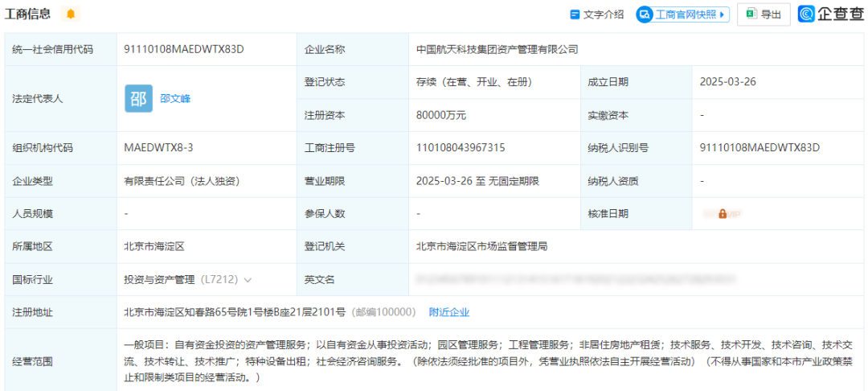Click the postal code (邮编100000) text
The width and height of the screenshot is (868, 391).
pos(383,312)
